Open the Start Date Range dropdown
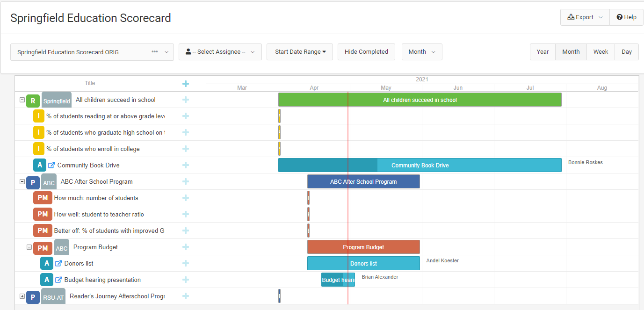The height and width of the screenshot is (310, 644). pos(300,52)
